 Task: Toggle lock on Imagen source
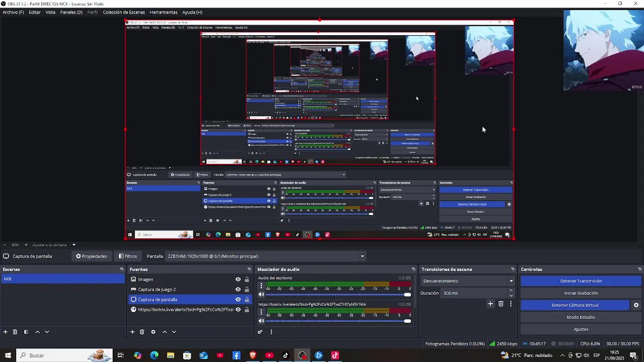coord(247,280)
